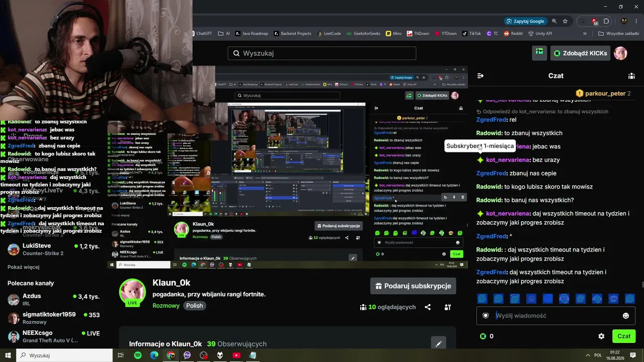Screen dimensions: 644x362
Task: Open the Backend Projects bookmark
Action: point(292,34)
